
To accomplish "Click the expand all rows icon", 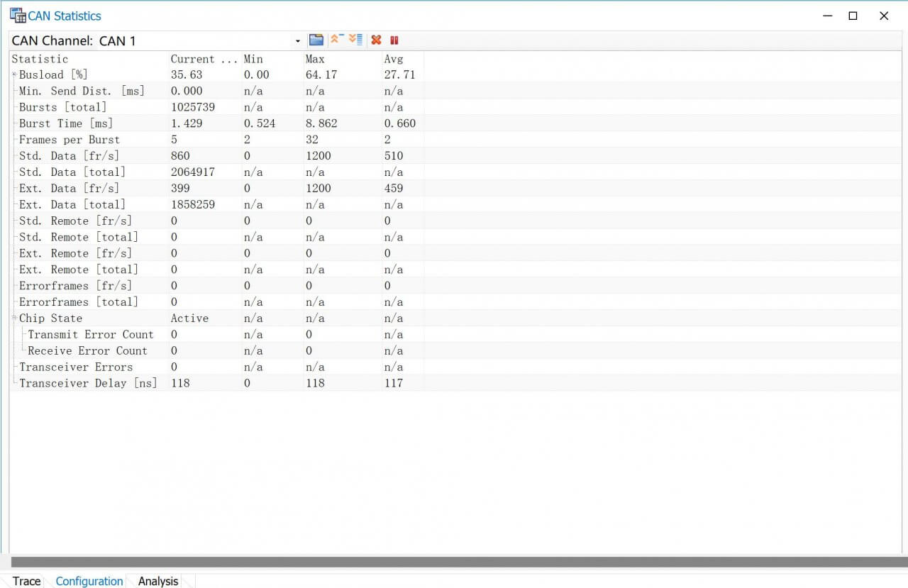I will tap(355, 40).
